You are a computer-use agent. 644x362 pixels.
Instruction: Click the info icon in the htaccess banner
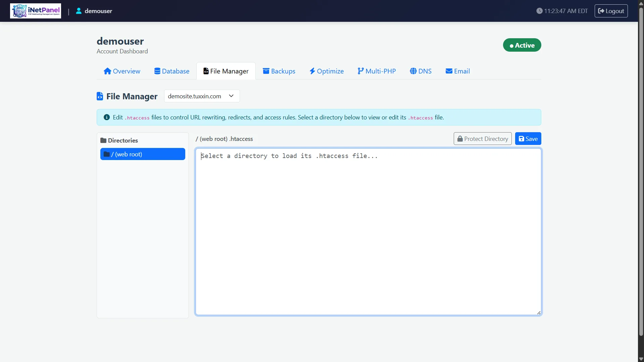pos(106,117)
